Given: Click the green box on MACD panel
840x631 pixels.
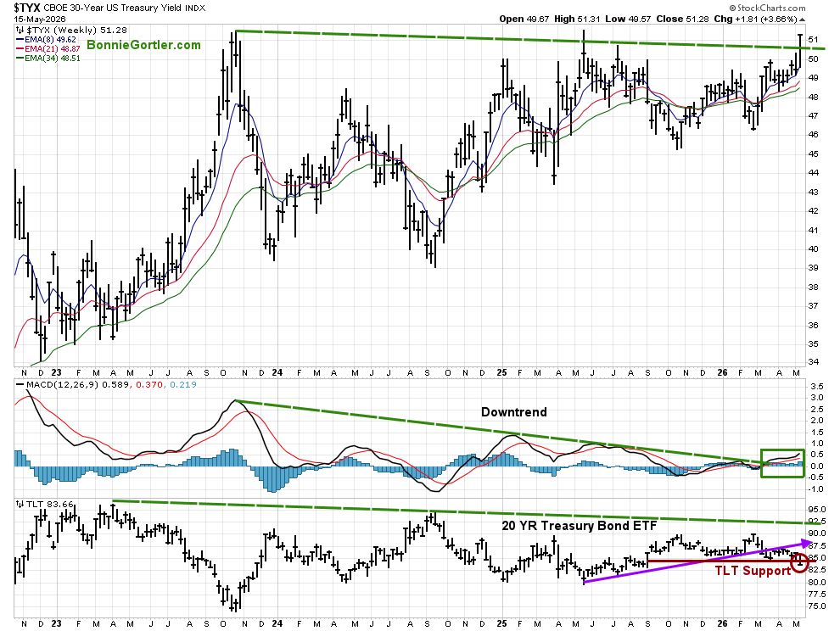Looking at the screenshot, I should (x=782, y=463).
